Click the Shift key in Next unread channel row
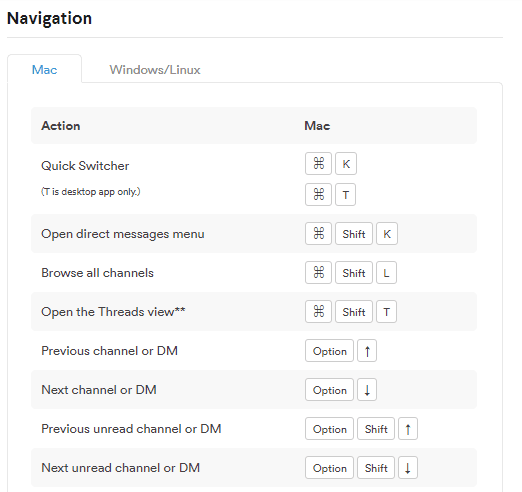The image size is (522, 492). click(376, 468)
